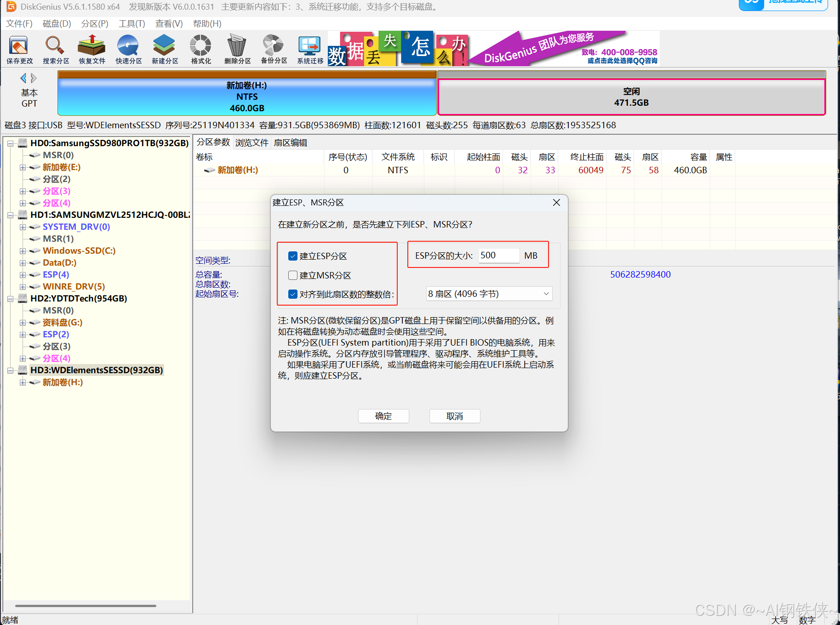Switch to the Browse Files (浏览文件) tab
Viewport: 840px width, 625px height.
[252, 142]
